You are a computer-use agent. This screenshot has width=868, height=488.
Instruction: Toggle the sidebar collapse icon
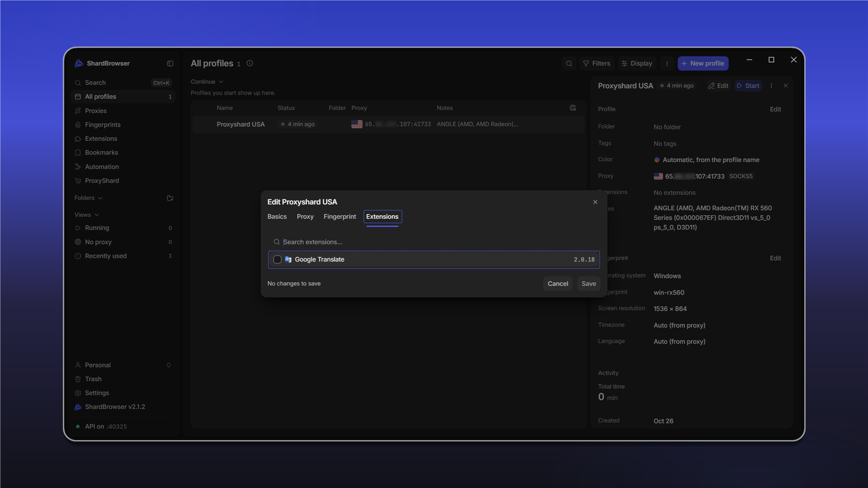[x=170, y=64]
